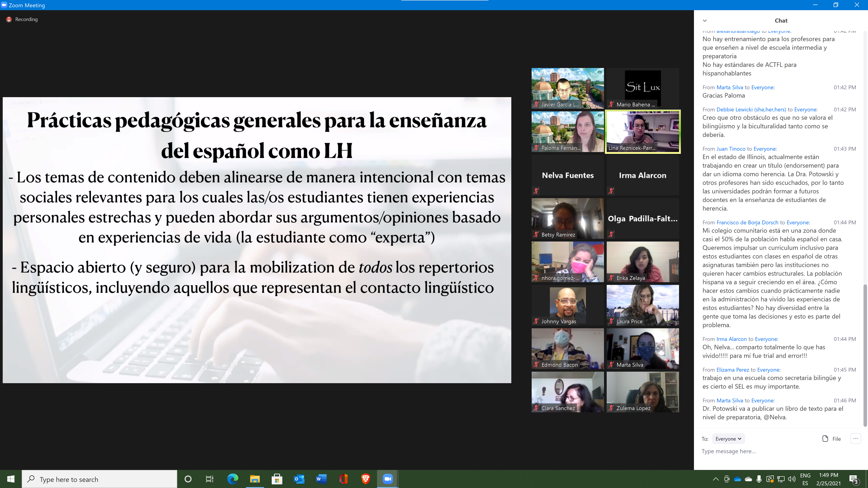Image resolution: width=868 pixels, height=488 pixels.
Task: Click the red Recording indicator icon
Action: click(x=9, y=19)
